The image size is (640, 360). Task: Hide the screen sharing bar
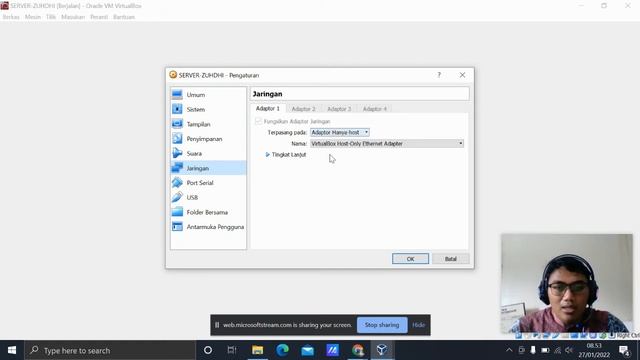(418, 325)
